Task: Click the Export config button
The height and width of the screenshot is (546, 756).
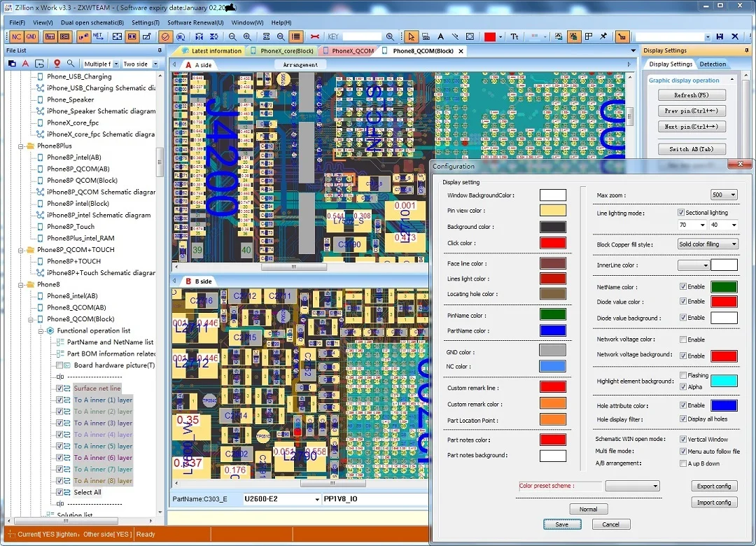Action: pyautogui.click(x=713, y=485)
